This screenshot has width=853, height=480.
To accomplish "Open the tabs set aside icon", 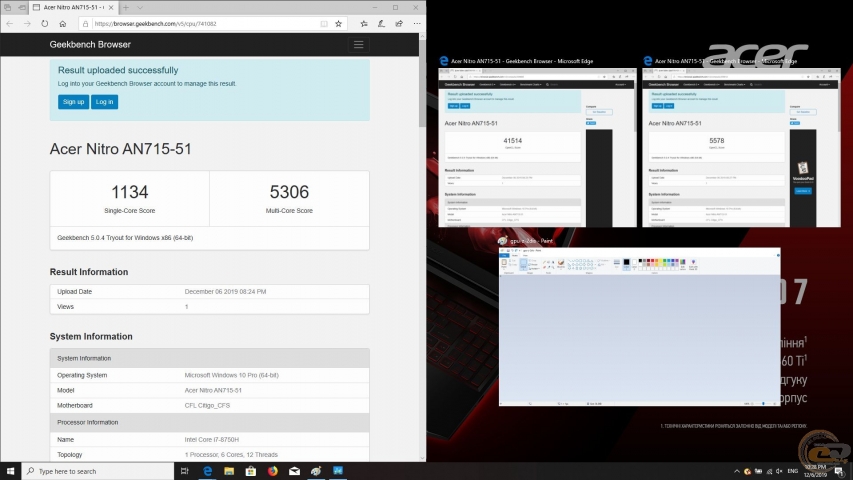I will coord(7,8).
